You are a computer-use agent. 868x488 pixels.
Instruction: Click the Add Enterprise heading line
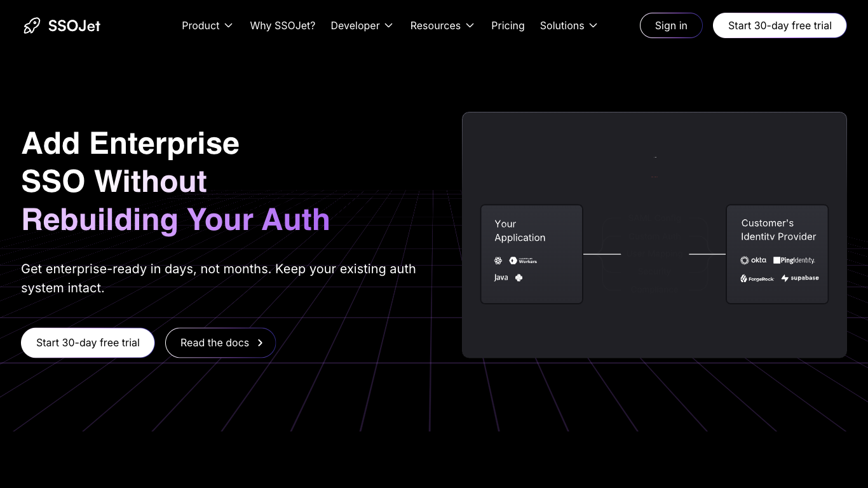(x=130, y=144)
